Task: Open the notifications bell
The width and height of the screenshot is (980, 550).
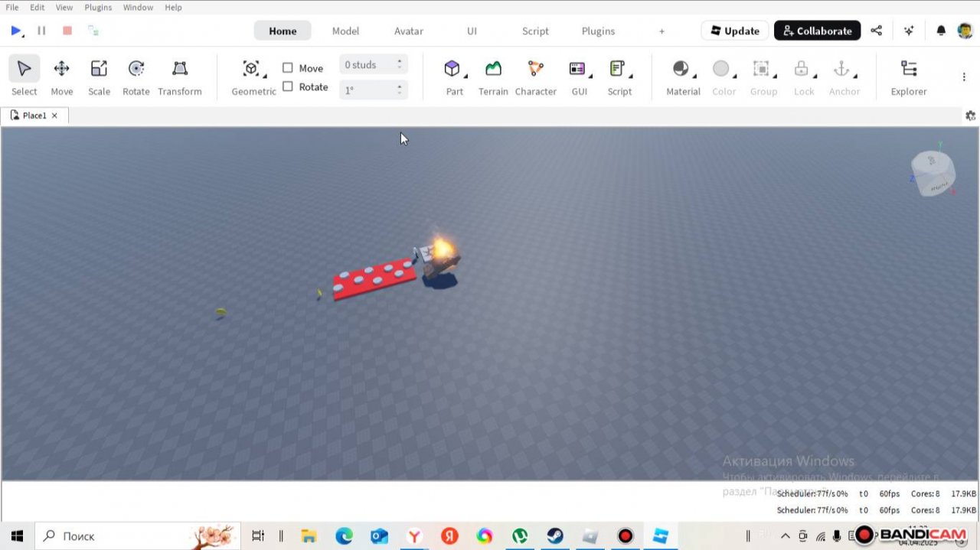Action: click(x=941, y=31)
